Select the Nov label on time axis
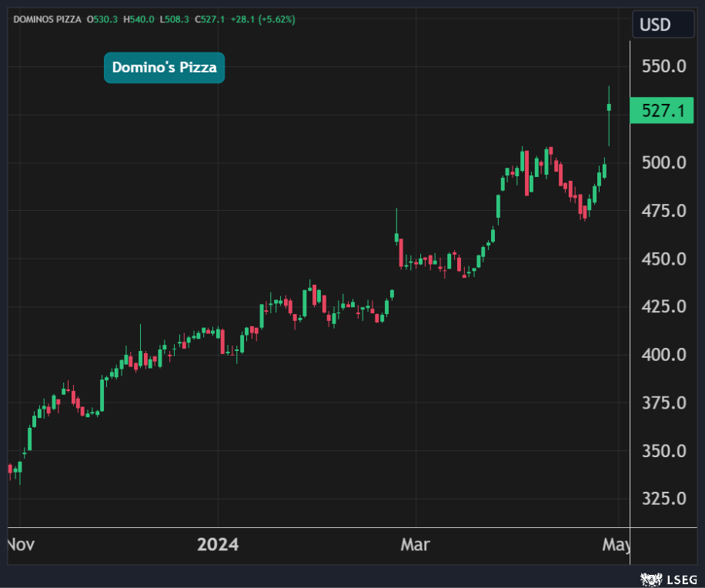Screen dimensions: 705x588 [x=20, y=545]
